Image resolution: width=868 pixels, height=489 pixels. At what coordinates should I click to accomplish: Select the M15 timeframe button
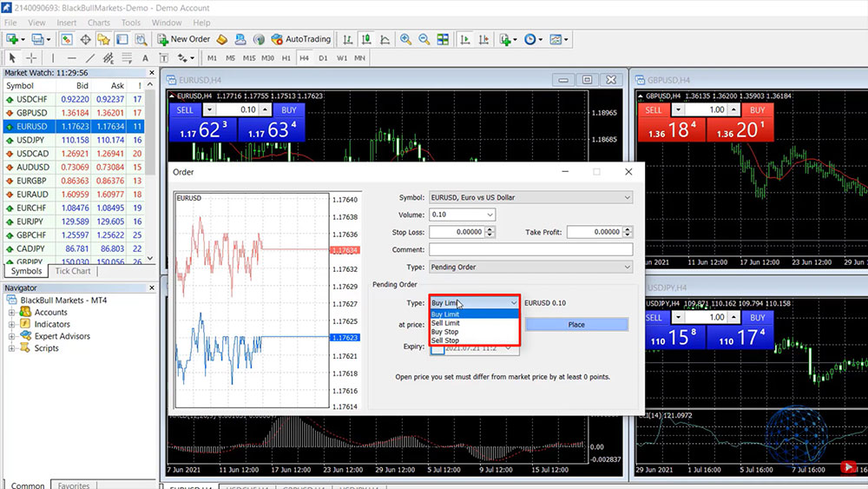(249, 58)
